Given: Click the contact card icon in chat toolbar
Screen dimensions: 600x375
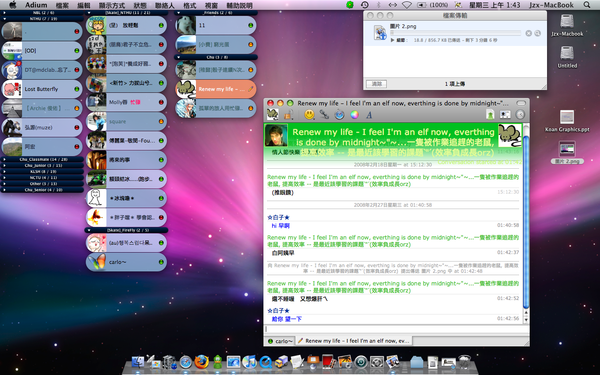Looking at the screenshot, I should tap(505, 114).
